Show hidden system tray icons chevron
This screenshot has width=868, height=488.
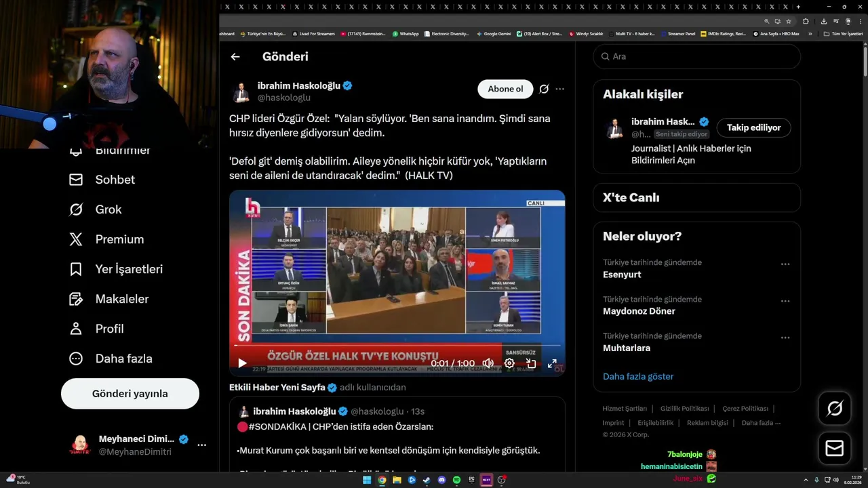tap(806, 480)
